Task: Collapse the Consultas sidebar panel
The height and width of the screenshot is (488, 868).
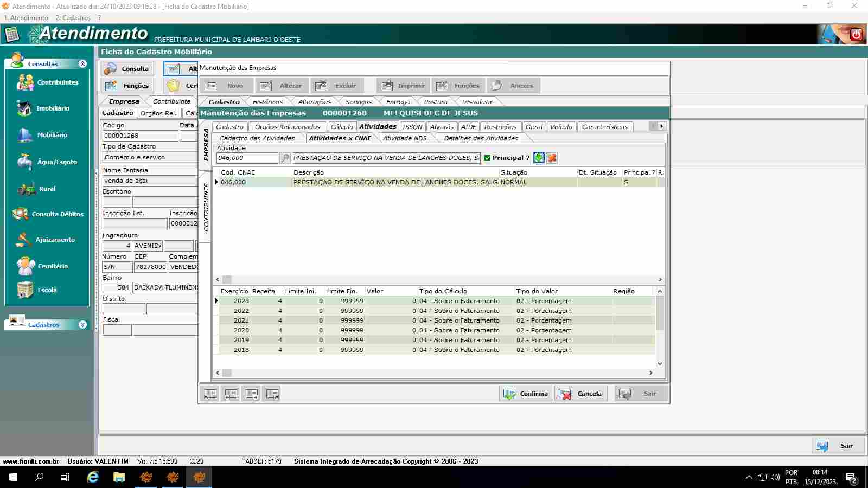Action: tap(82, 64)
